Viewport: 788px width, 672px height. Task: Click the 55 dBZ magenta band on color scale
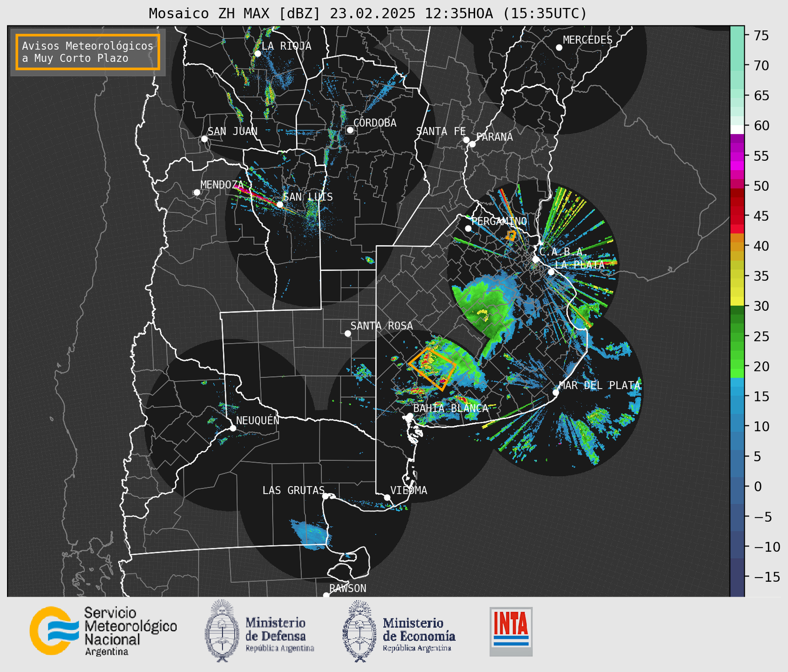[737, 156]
